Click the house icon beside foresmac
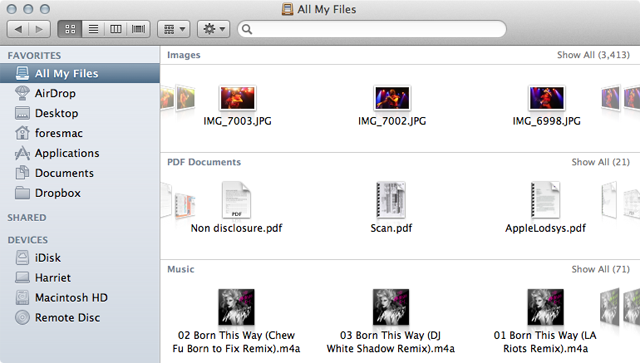The height and width of the screenshot is (363, 640). tap(22, 133)
